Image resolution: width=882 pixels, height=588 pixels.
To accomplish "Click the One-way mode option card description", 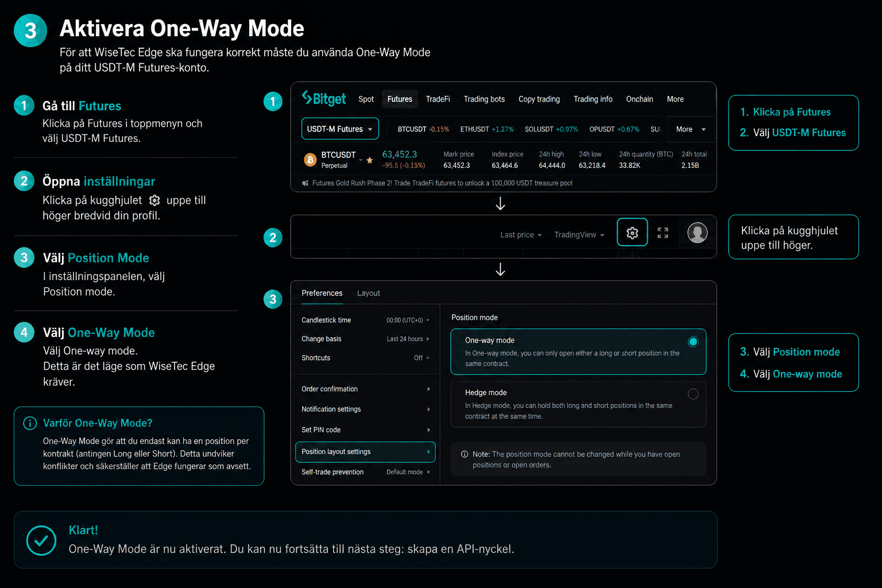I will 572,358.
